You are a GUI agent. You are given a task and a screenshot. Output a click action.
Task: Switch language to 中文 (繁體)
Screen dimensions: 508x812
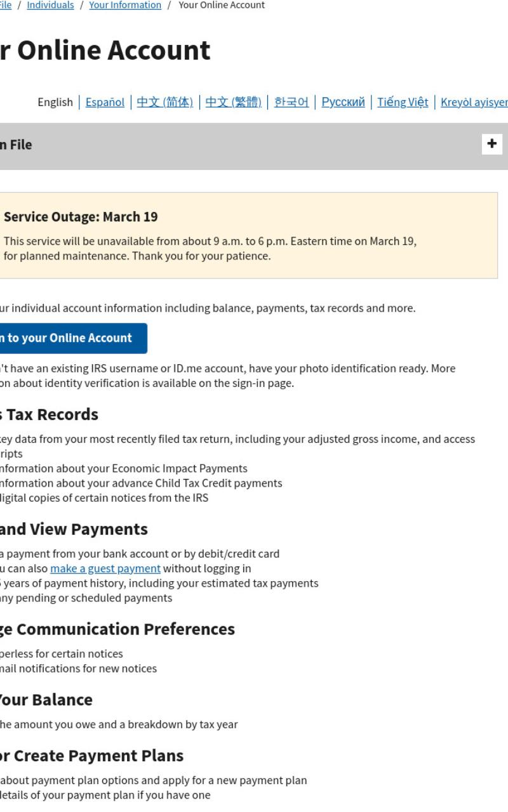pyautogui.click(x=233, y=102)
